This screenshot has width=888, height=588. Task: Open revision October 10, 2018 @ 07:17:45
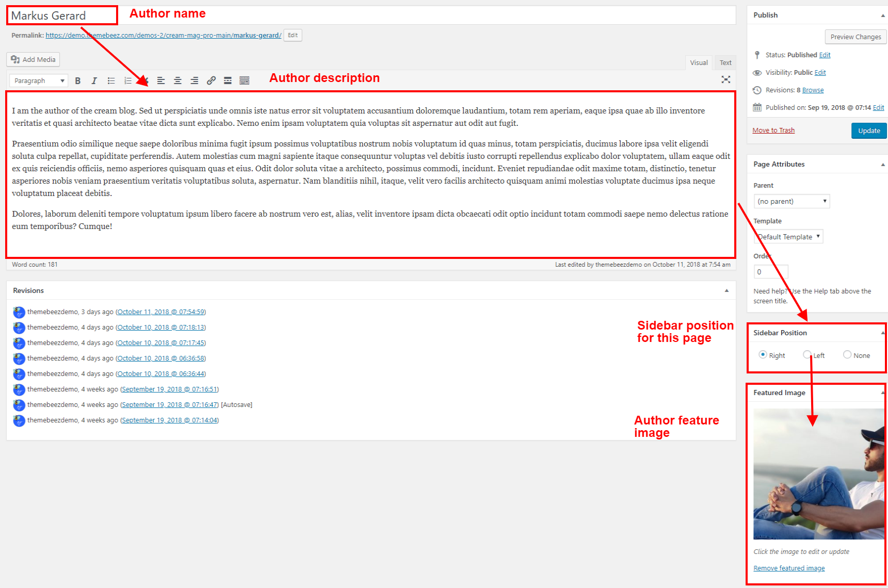161,343
